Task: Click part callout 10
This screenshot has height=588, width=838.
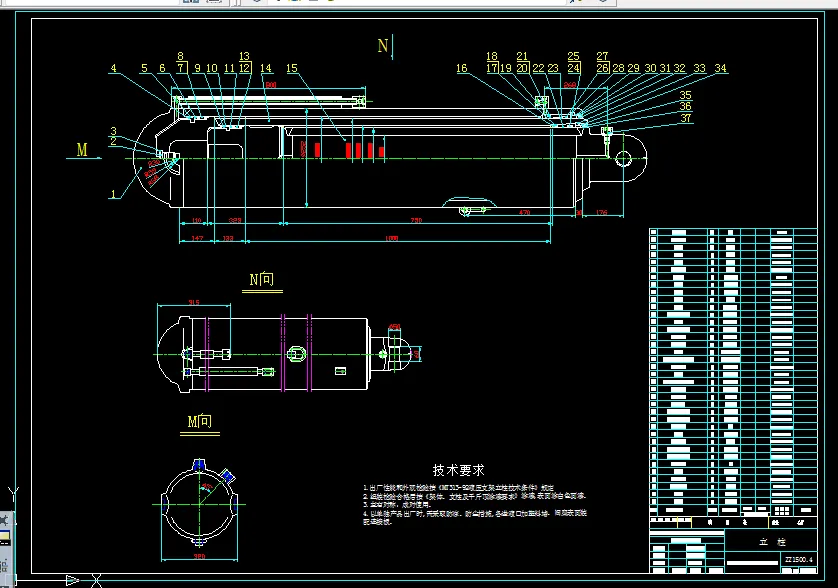Action: (x=212, y=68)
